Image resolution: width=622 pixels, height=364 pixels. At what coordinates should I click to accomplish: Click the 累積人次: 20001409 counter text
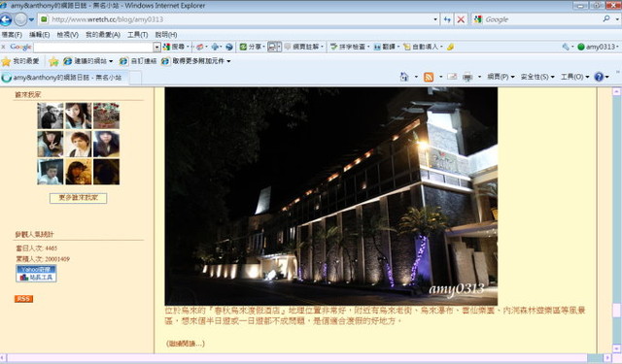pyautogui.click(x=43, y=259)
